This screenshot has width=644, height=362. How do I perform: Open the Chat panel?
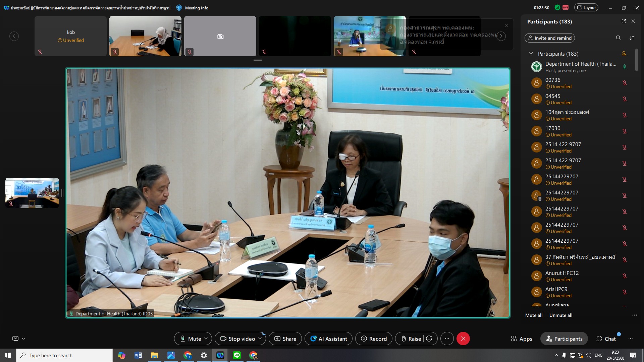pos(606,339)
